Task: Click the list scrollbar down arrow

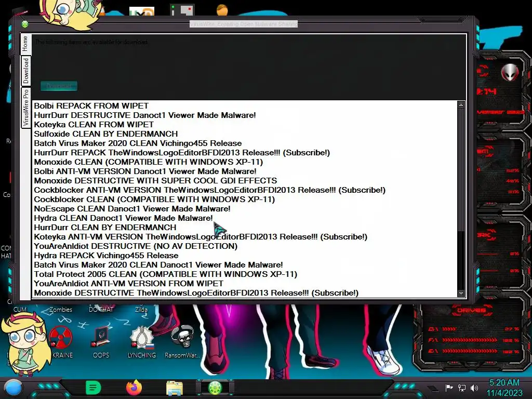Action: pyautogui.click(x=461, y=293)
